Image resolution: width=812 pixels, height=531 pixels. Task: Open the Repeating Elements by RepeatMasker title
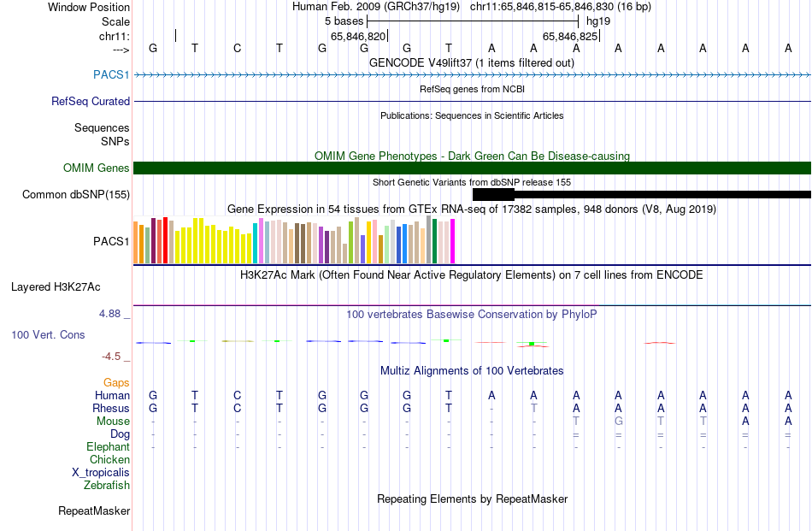472,499
